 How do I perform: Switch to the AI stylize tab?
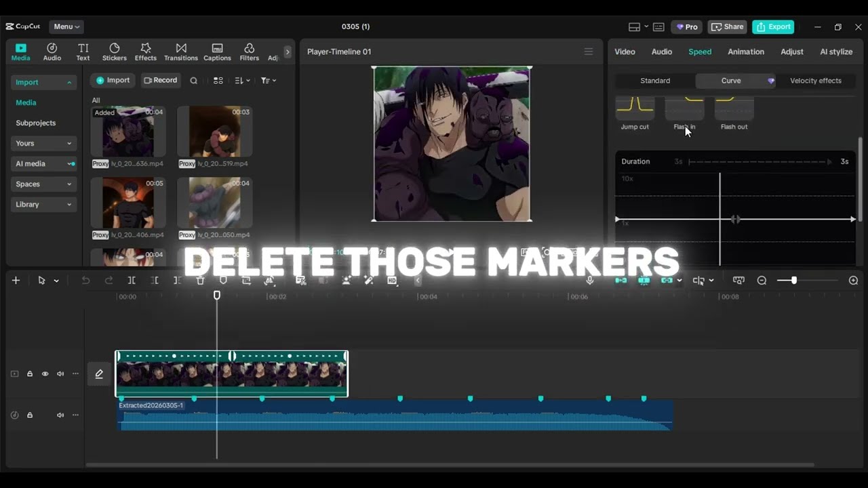(x=836, y=52)
